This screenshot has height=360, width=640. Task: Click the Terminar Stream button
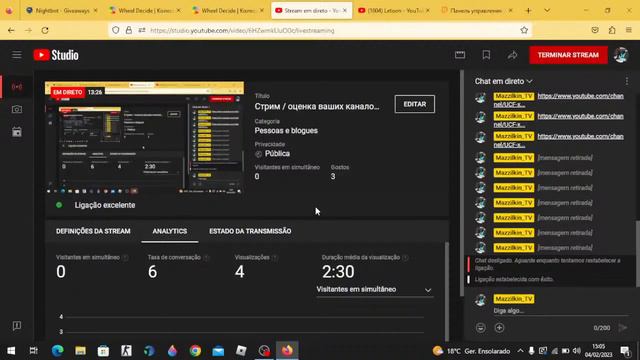click(x=568, y=55)
